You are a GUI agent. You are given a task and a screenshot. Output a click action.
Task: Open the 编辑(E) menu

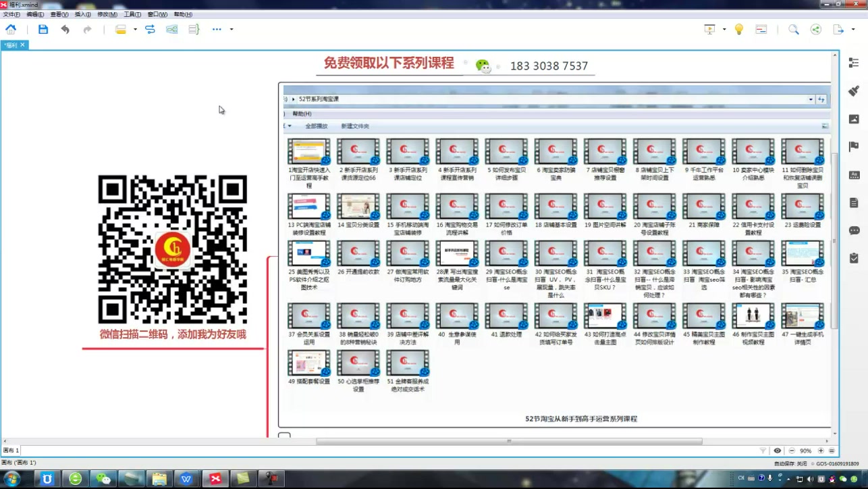coord(35,14)
